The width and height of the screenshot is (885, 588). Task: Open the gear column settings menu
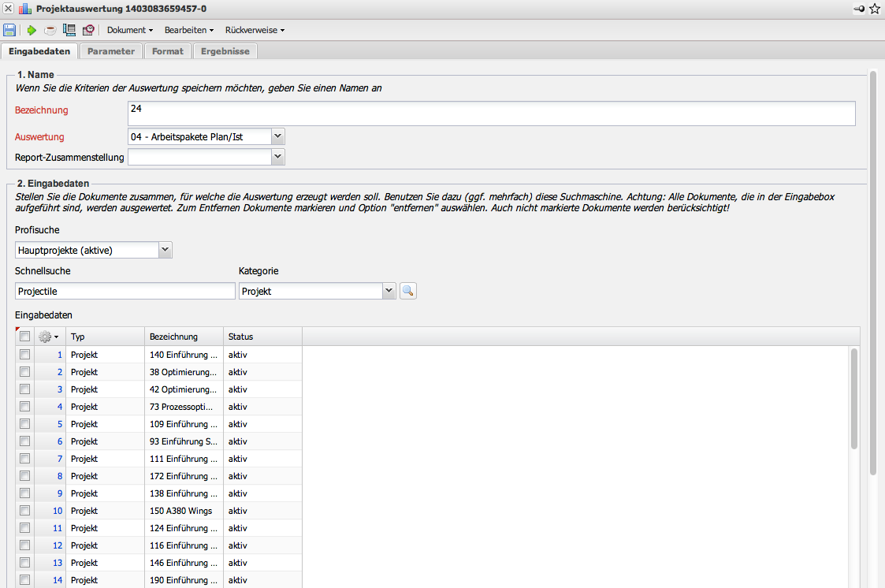pyautogui.click(x=49, y=337)
